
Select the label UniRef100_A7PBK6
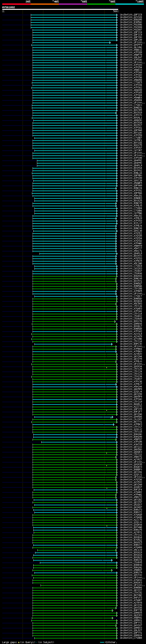[131, 349]
